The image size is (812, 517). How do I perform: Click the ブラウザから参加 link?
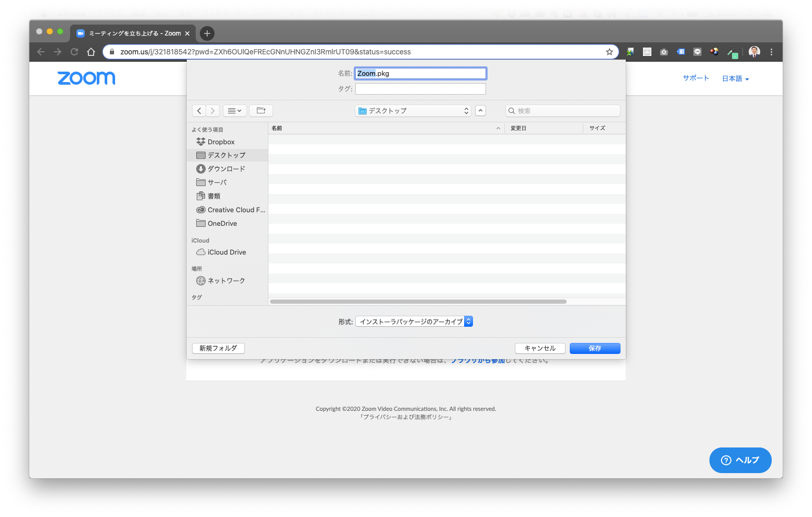click(478, 361)
